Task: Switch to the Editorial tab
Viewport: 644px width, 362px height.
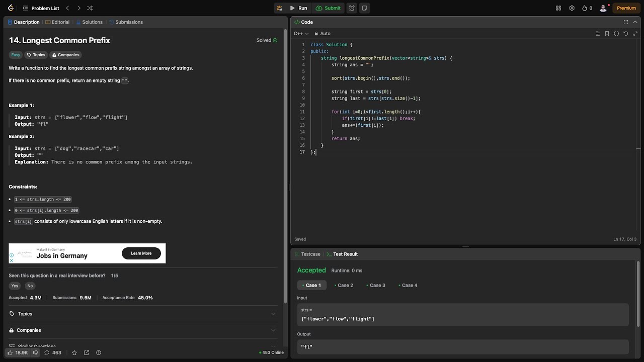Action: (57, 22)
